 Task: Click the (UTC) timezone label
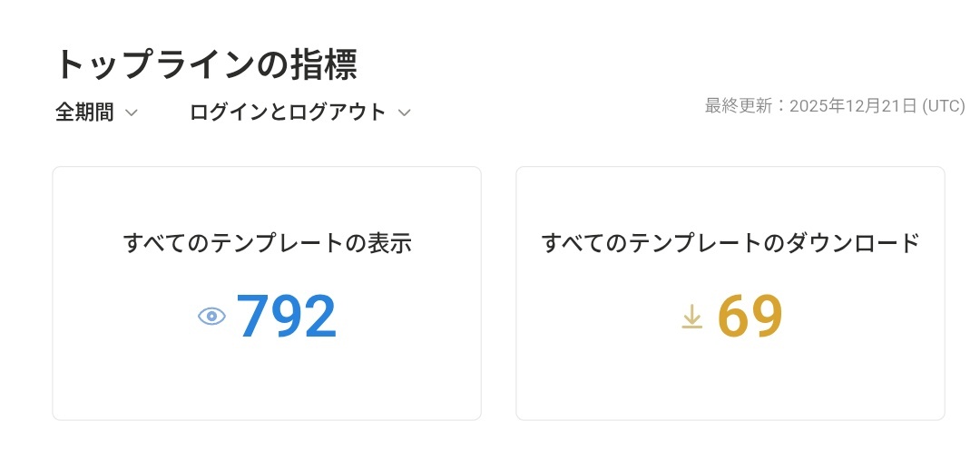tap(943, 106)
